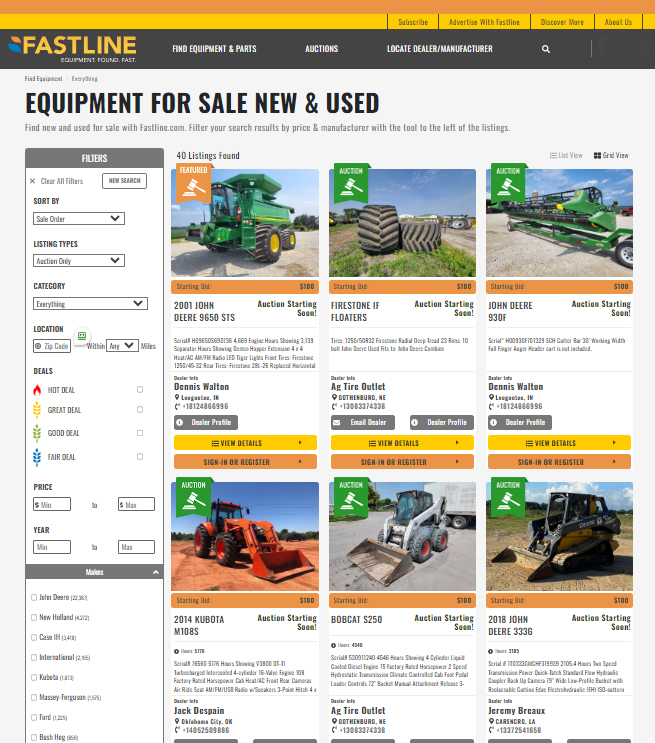Click the maximum year input field
The width and height of the screenshot is (655, 743).
136,547
